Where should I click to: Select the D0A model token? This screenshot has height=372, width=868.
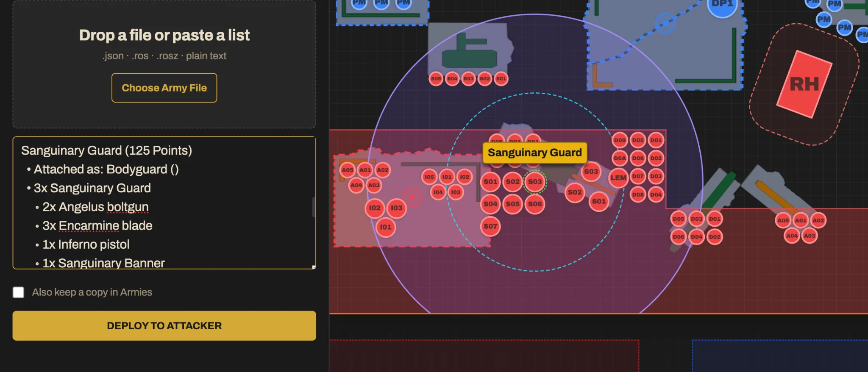click(620, 158)
